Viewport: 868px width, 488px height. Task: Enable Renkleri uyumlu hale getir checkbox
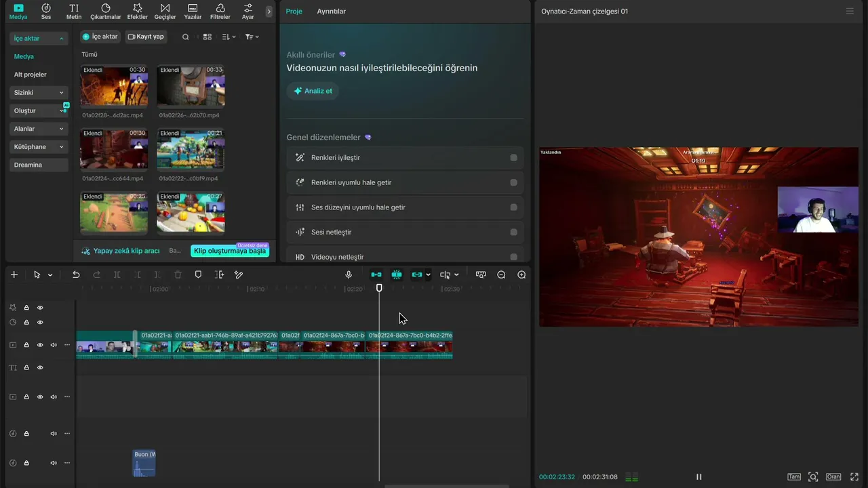(x=513, y=182)
